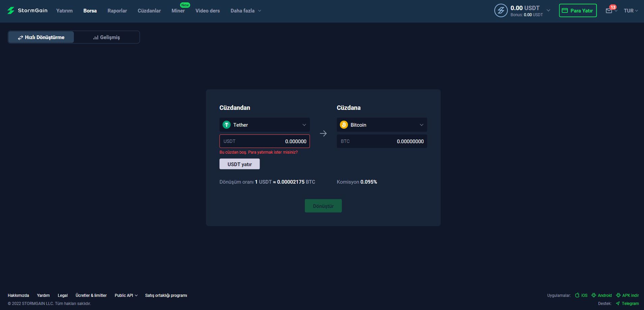Open the Tether source wallet dropdown
This screenshot has height=310, width=644.
pos(265,125)
